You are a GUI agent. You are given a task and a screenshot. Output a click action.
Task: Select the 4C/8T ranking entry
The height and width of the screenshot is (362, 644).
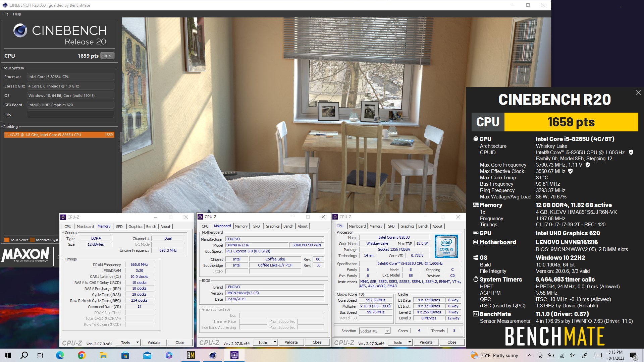click(59, 135)
